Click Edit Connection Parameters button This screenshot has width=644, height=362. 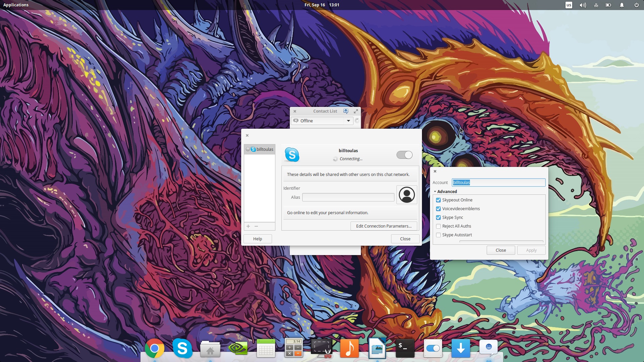click(384, 226)
